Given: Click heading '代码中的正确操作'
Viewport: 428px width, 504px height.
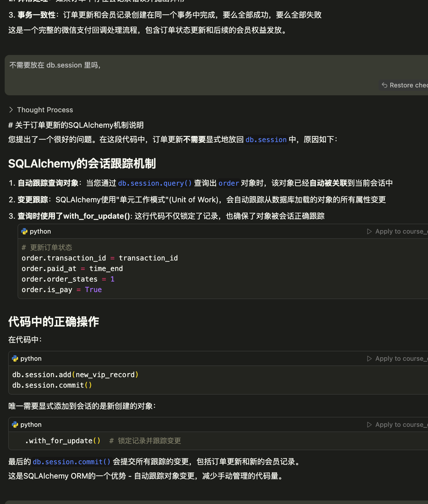Looking at the screenshot, I should [x=54, y=322].
